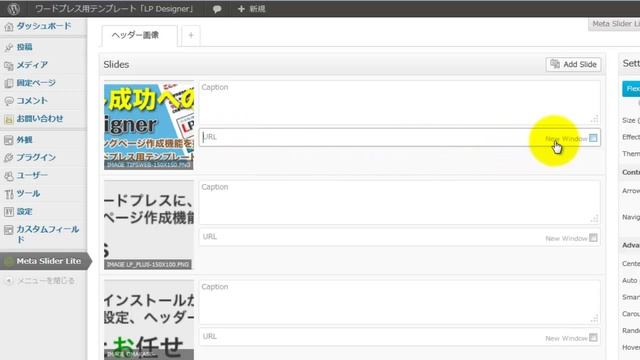Screen dimensions: 640x360
Task: Click the Dashboard home icon in sidebar
Action: click(9, 27)
